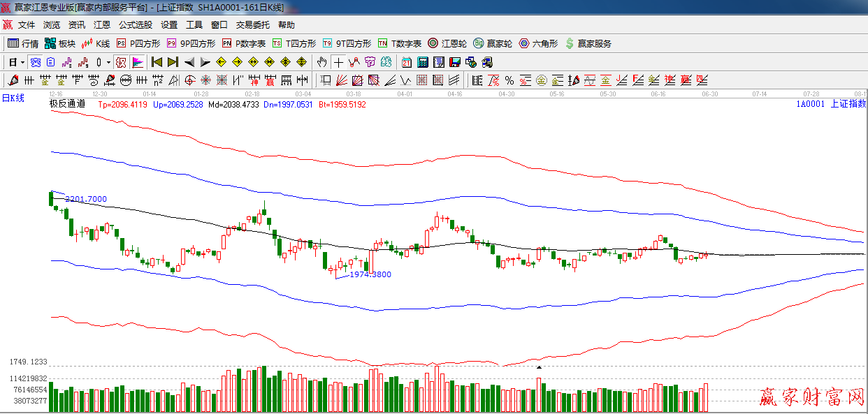
Task: Open the 公式选股 menu
Action: (x=135, y=25)
